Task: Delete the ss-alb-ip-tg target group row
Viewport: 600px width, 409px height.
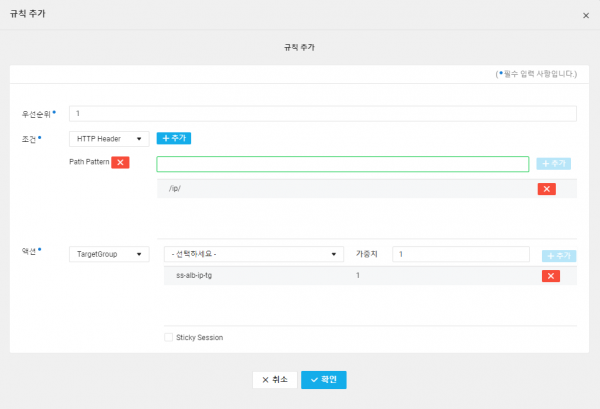Action: (551, 276)
